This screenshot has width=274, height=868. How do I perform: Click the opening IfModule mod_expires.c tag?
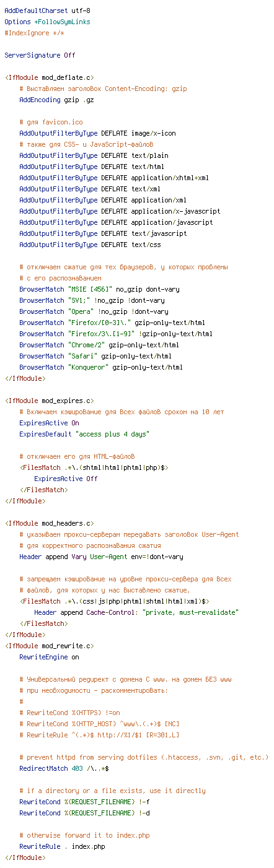(x=49, y=401)
